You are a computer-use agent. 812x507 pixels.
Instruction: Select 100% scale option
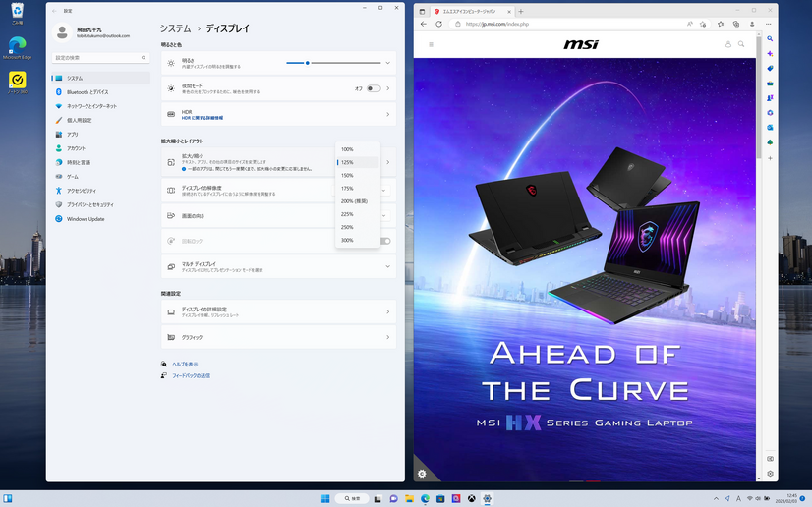358,149
